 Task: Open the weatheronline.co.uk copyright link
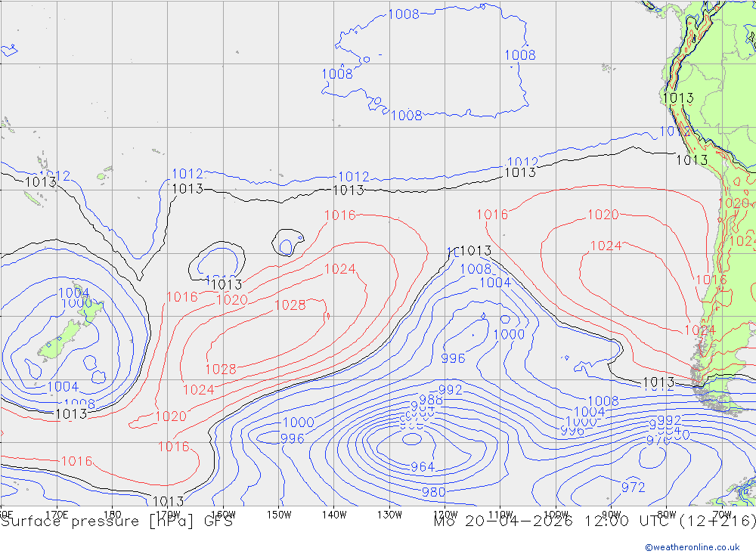pos(692,547)
